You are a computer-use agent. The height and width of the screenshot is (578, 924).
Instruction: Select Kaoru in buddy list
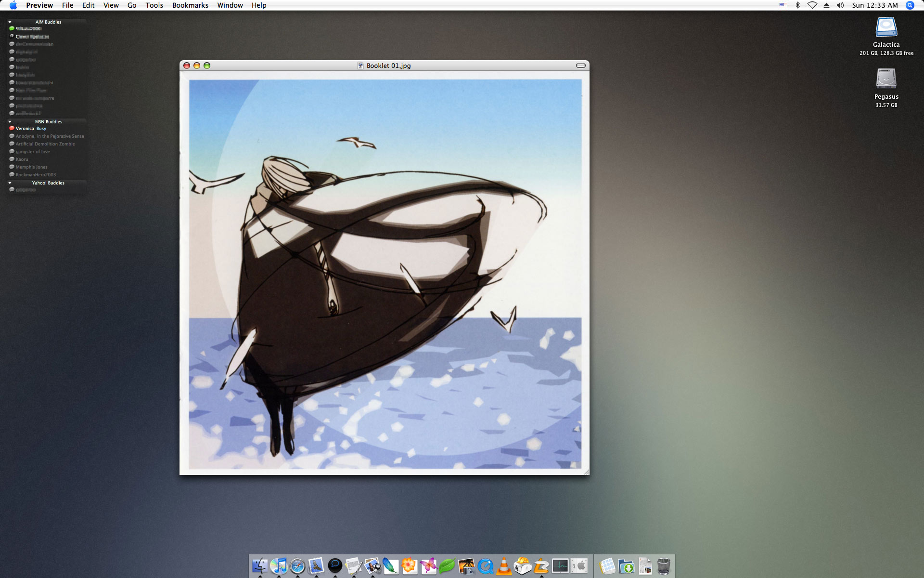click(47, 159)
